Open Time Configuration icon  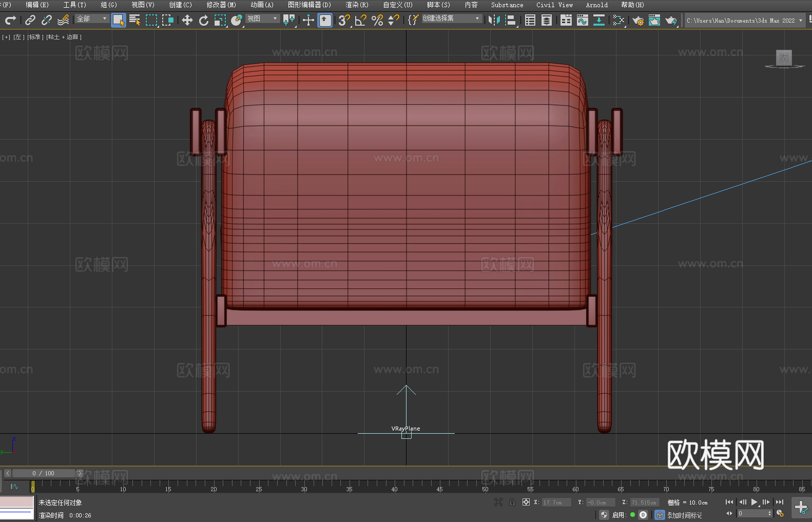pyautogui.click(x=780, y=513)
